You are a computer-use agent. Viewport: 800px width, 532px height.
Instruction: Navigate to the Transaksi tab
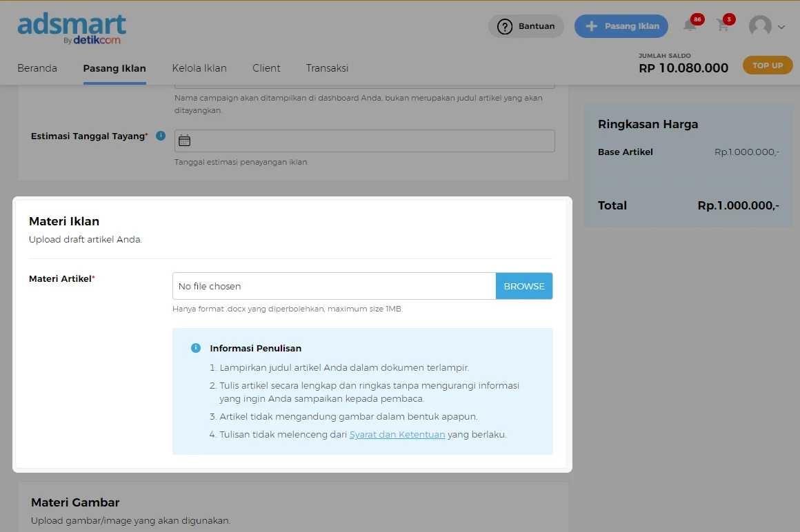click(327, 68)
